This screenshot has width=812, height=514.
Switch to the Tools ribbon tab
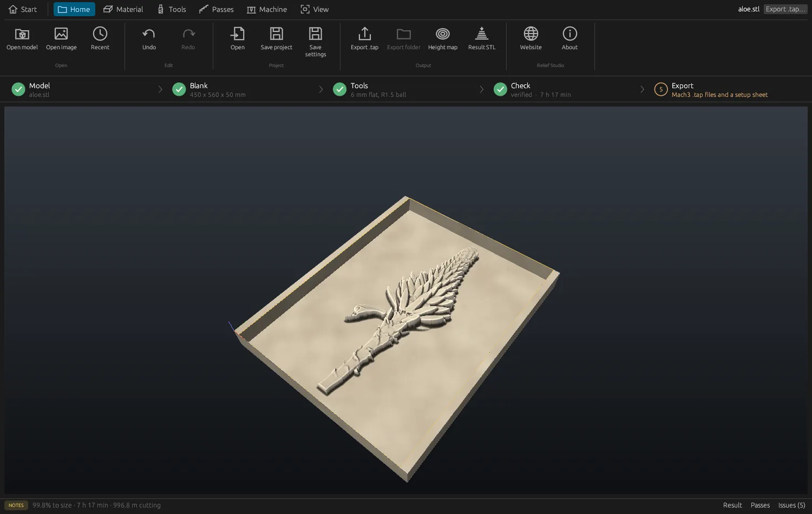pyautogui.click(x=172, y=9)
